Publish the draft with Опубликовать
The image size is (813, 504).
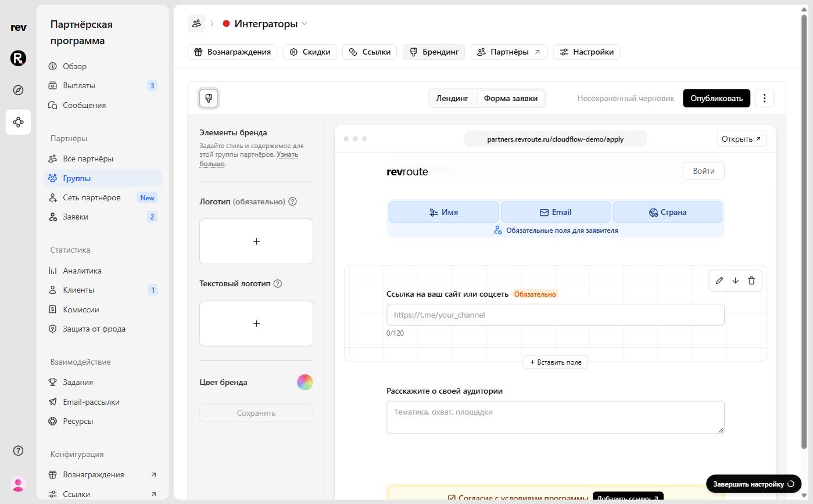(x=717, y=98)
